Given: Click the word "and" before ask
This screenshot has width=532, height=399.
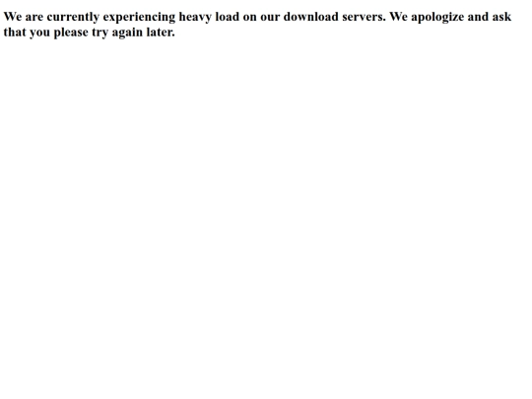Looking at the screenshot, I should pos(478,17).
